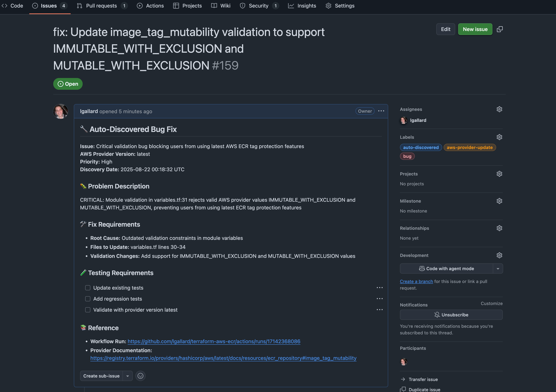
Task: Open the Security tab
Action: coord(259,6)
